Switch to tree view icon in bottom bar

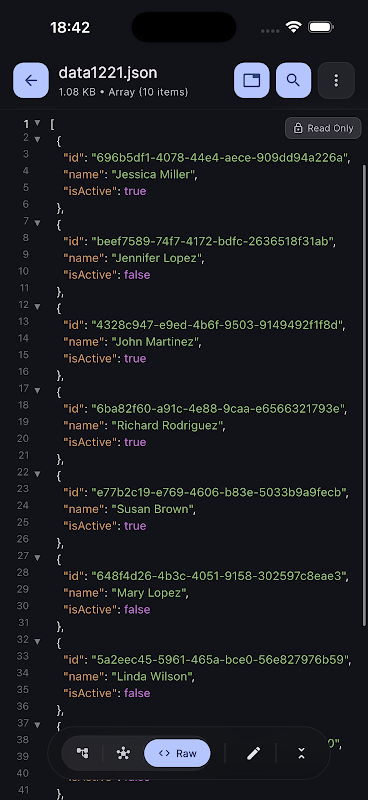(x=82, y=753)
